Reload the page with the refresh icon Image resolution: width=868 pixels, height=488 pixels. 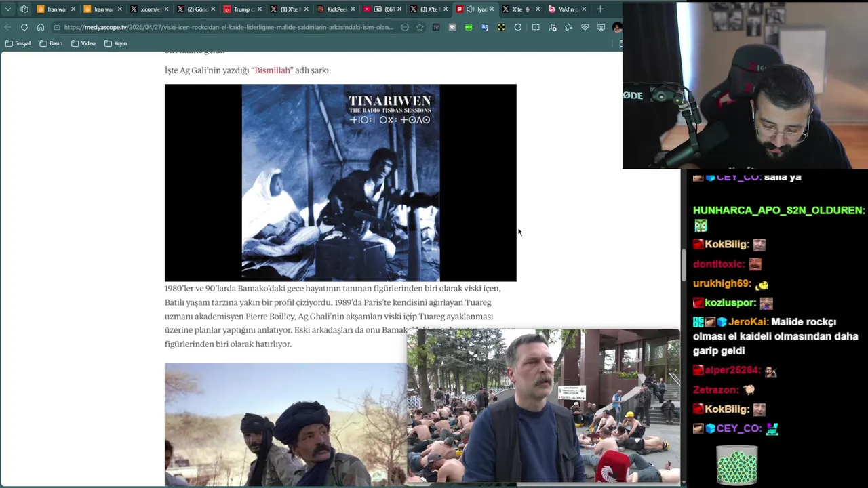coord(24,27)
